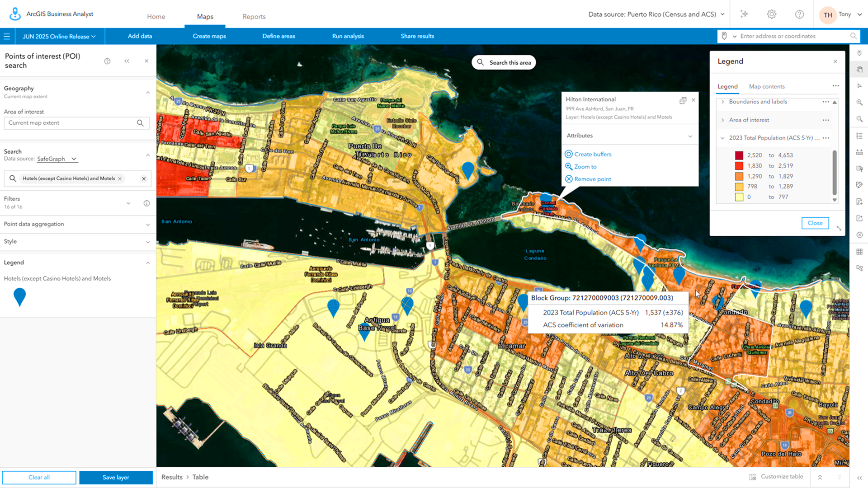Collapse the POI search panel with double chevron
Viewport: 868px width, 488px height.
pos(127,61)
